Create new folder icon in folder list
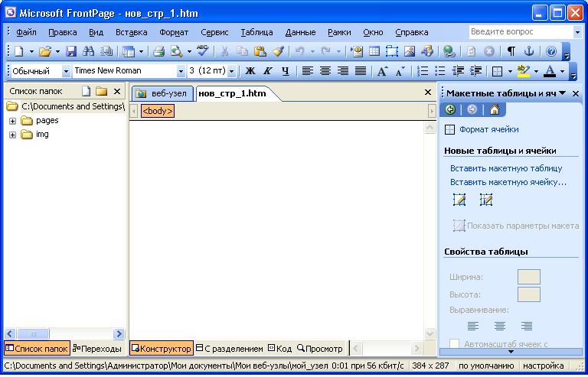Screen dimensions: 588x377 [101, 91]
